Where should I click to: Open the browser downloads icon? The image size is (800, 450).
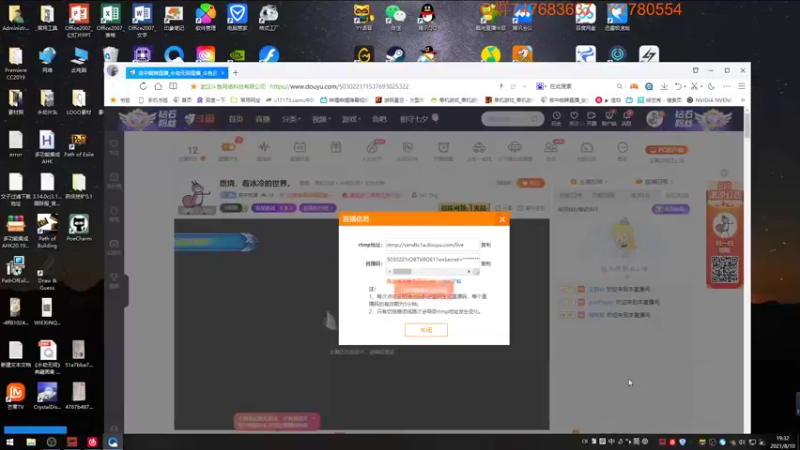click(x=664, y=86)
